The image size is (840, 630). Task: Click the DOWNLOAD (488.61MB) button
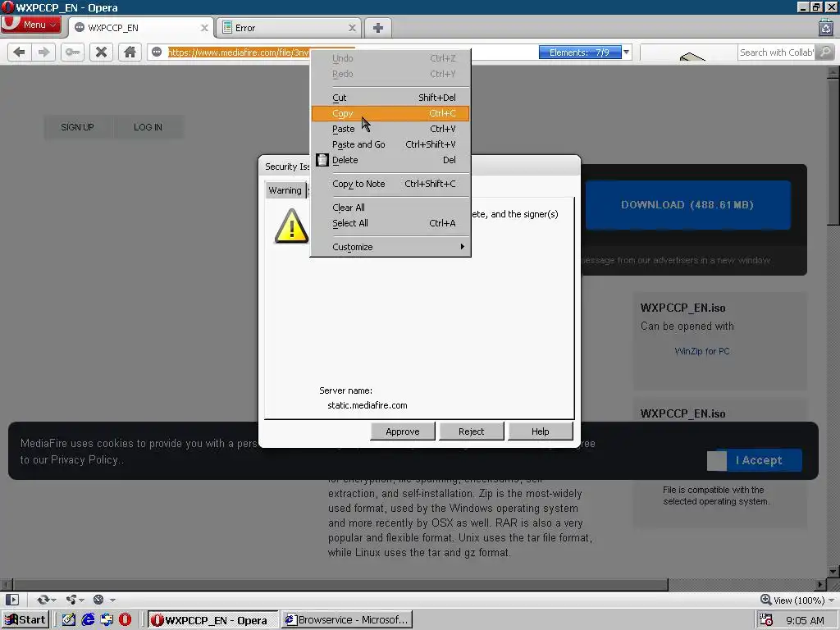coord(687,204)
